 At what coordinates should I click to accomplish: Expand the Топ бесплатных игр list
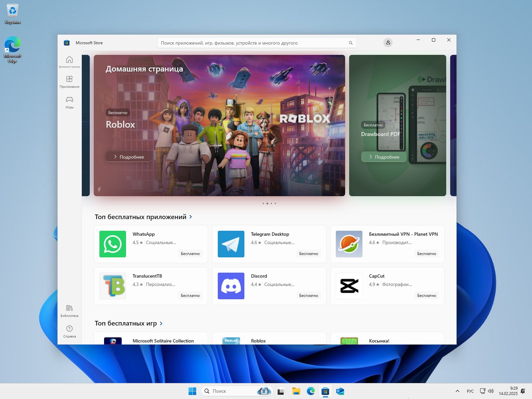tap(161, 323)
